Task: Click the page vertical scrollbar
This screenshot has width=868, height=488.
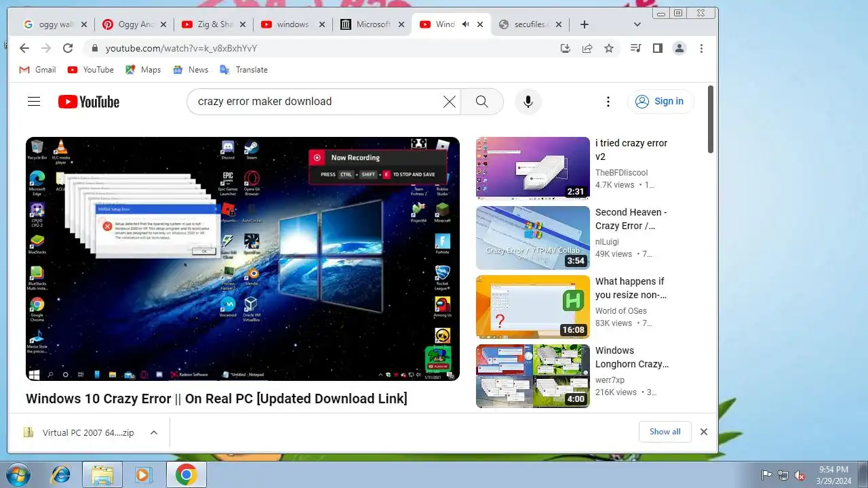Action: pos(711,119)
